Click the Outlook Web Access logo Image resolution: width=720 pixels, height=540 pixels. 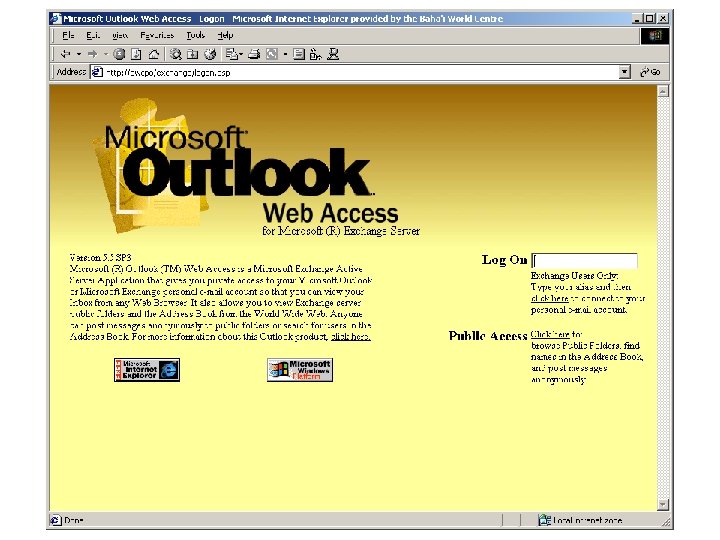click(x=255, y=168)
